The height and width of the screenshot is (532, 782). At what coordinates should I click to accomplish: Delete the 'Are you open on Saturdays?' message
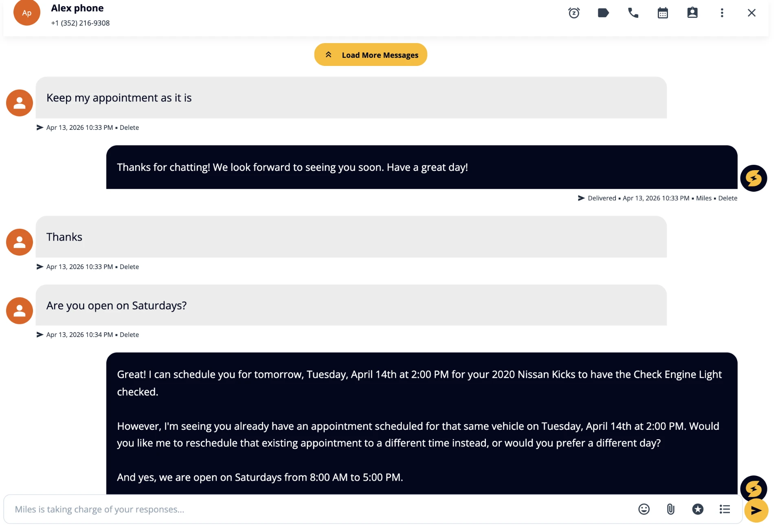[129, 335]
